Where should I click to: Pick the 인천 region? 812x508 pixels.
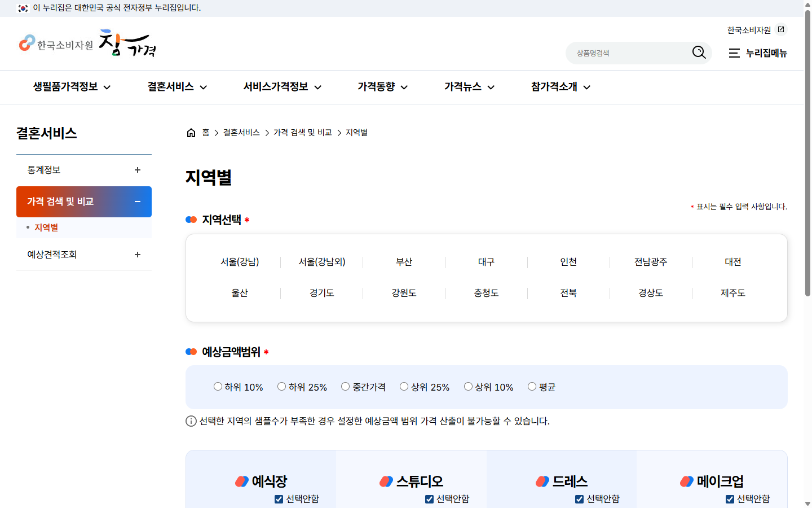pyautogui.click(x=568, y=262)
